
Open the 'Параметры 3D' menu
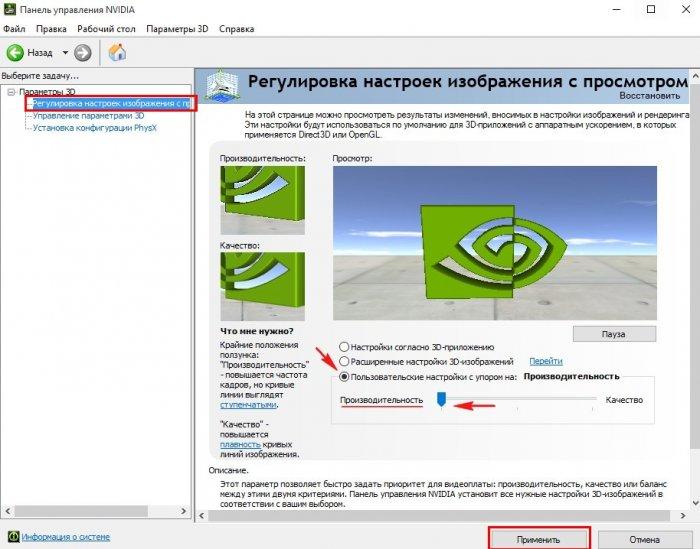(x=177, y=29)
